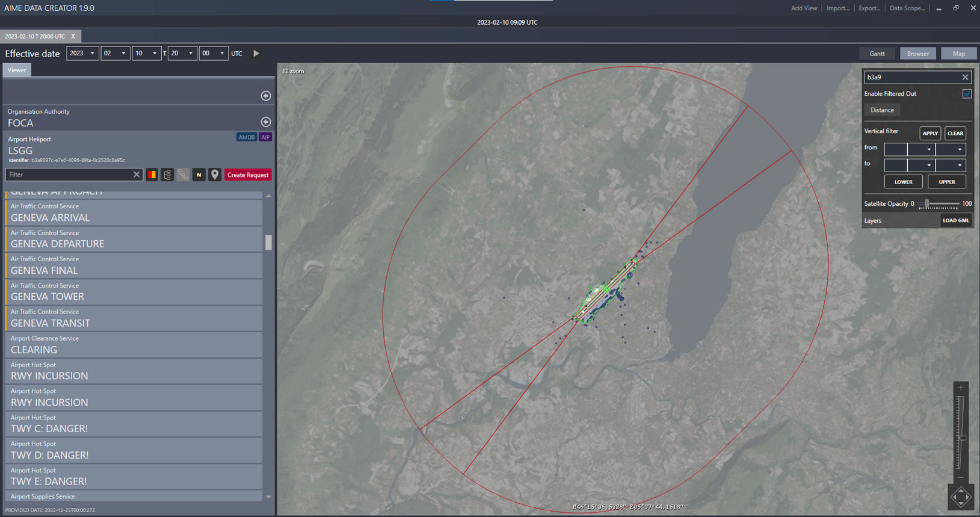Click the map zoom in plus icon
The image size is (980, 517).
coord(961,388)
